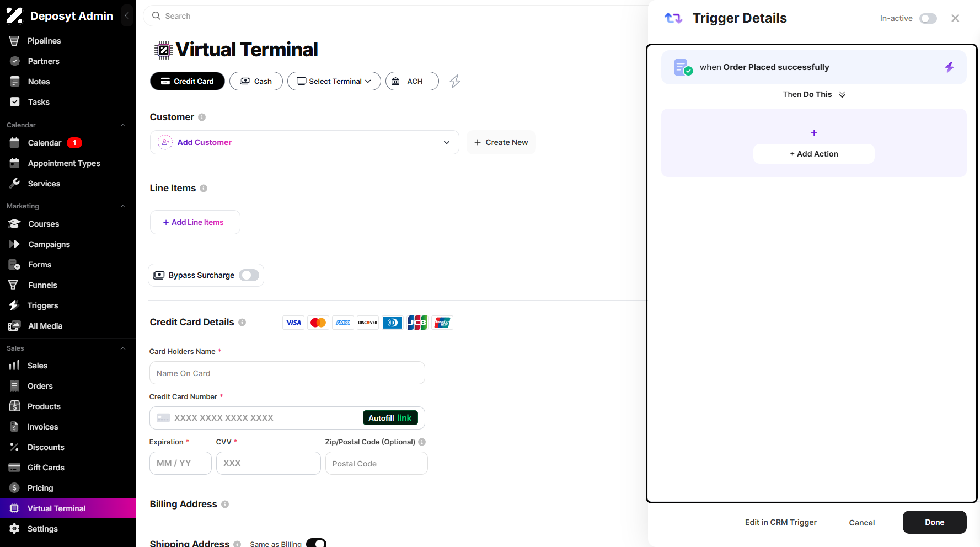Click the Credit Card Details info icon
The width and height of the screenshot is (980, 547).
pos(242,322)
